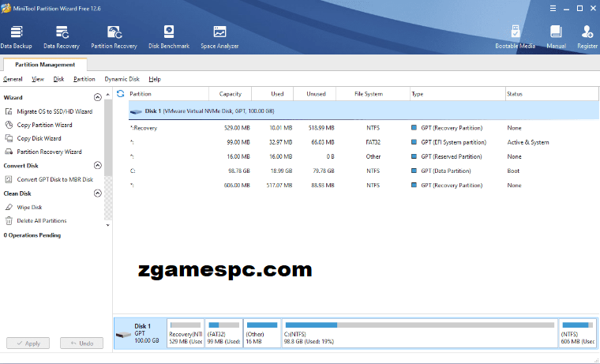Select the Disk 1 VMware Virtual NVMe row

point(363,111)
